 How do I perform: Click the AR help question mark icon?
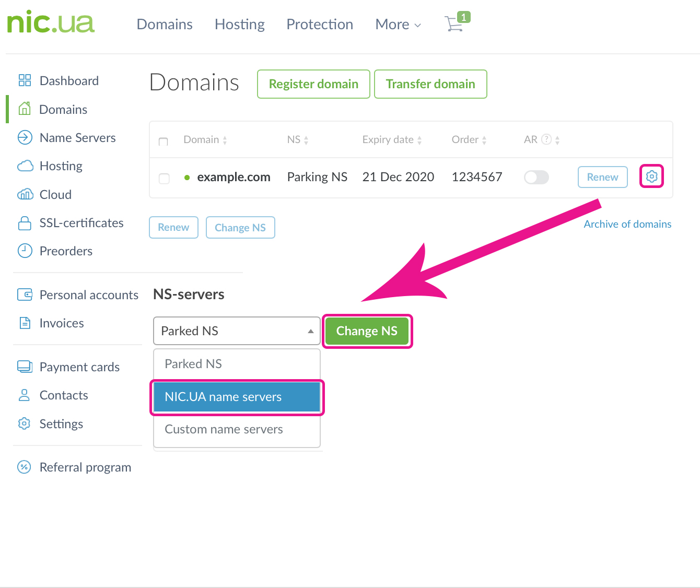click(546, 139)
